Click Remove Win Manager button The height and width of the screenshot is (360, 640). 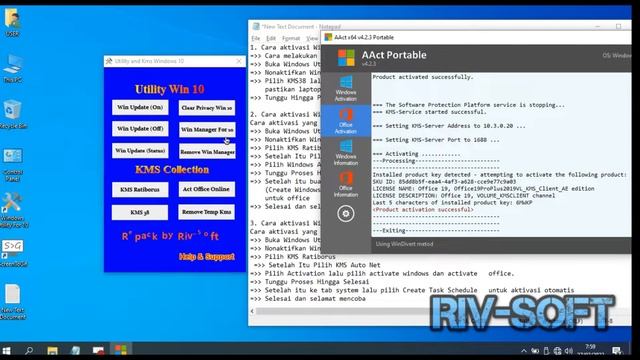coord(207,151)
